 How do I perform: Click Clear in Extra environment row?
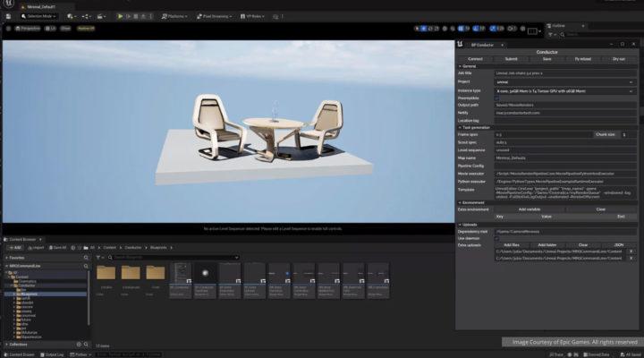coord(601,209)
